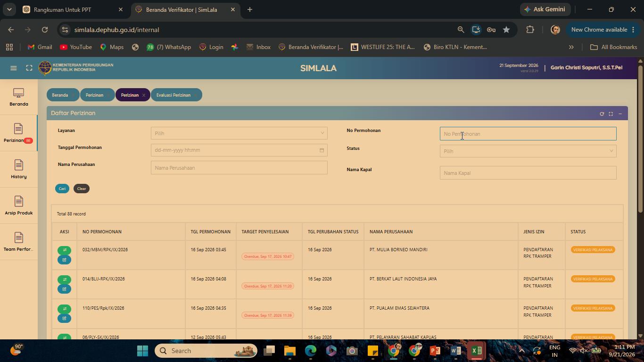
Task: Open History in the left sidebar
Action: (19, 170)
